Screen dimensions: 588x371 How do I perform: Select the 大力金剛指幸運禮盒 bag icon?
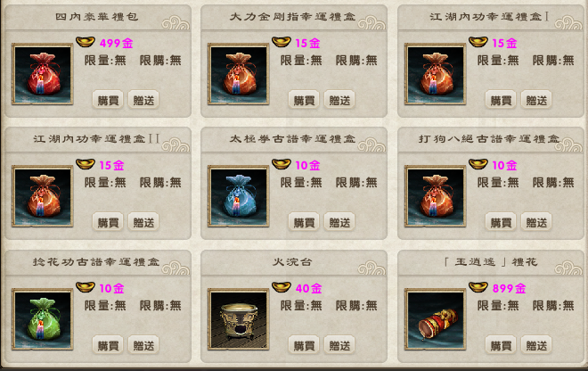tap(238, 74)
